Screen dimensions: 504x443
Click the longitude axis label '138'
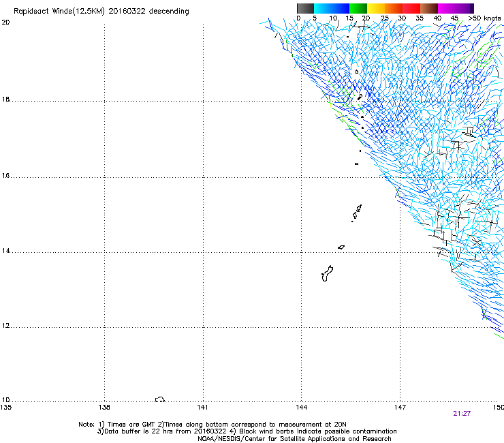(104, 408)
